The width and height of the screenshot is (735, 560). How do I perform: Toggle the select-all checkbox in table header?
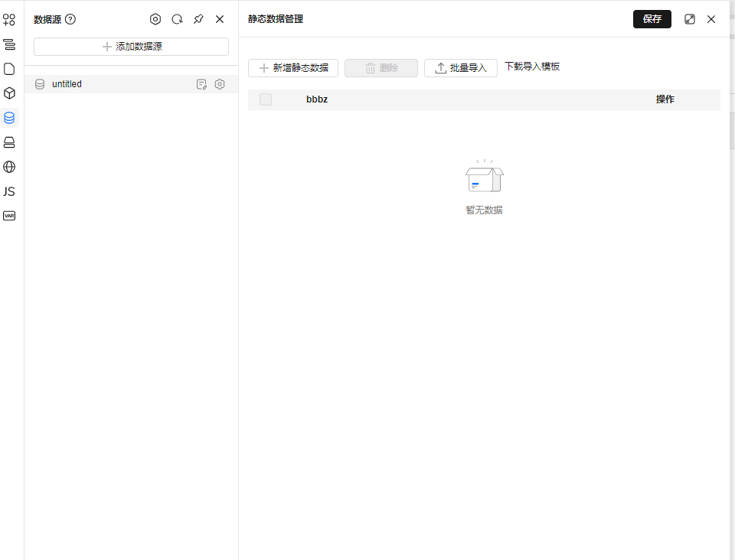pos(266,99)
